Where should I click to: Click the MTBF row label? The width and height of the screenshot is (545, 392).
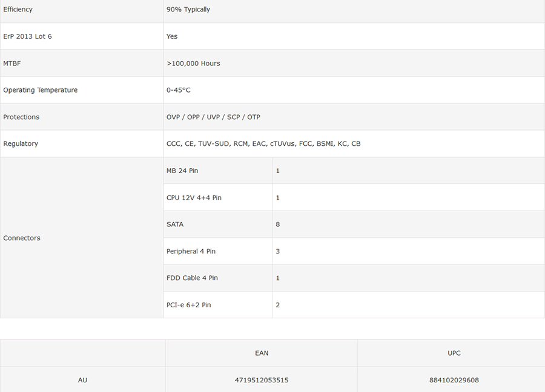pyautogui.click(x=12, y=64)
